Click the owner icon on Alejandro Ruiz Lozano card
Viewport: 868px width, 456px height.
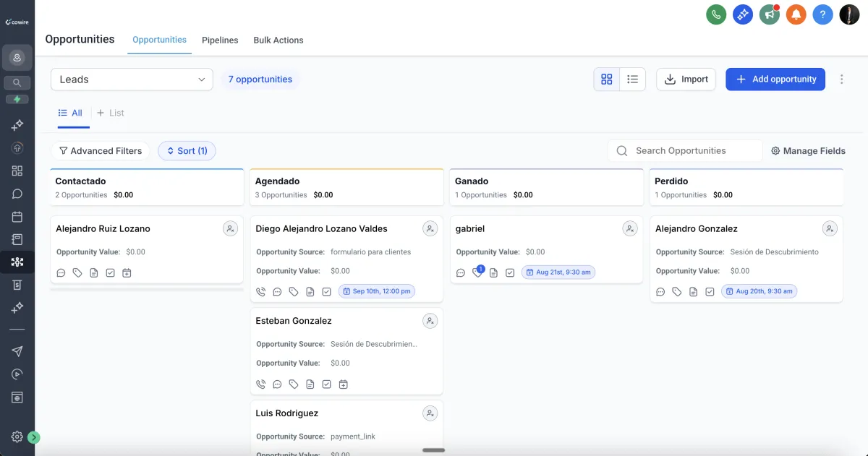230,228
